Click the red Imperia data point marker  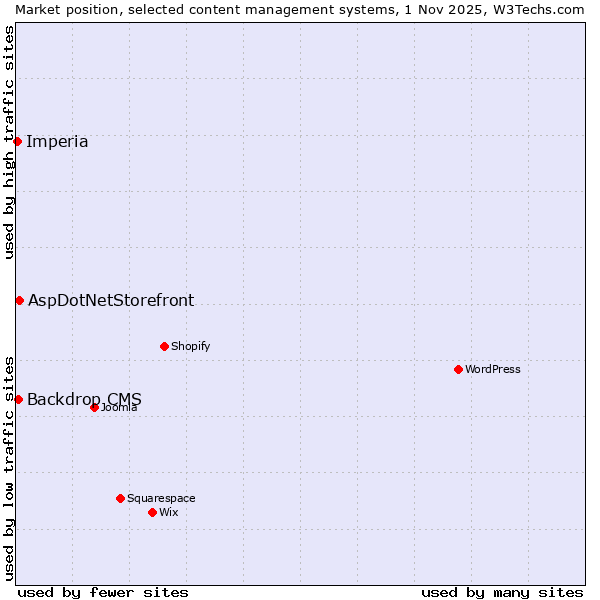(x=18, y=141)
